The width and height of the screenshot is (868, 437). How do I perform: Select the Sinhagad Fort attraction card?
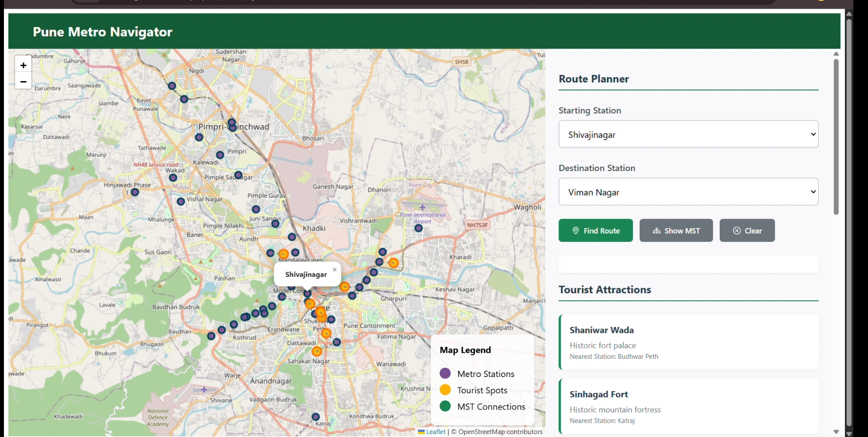(x=689, y=407)
